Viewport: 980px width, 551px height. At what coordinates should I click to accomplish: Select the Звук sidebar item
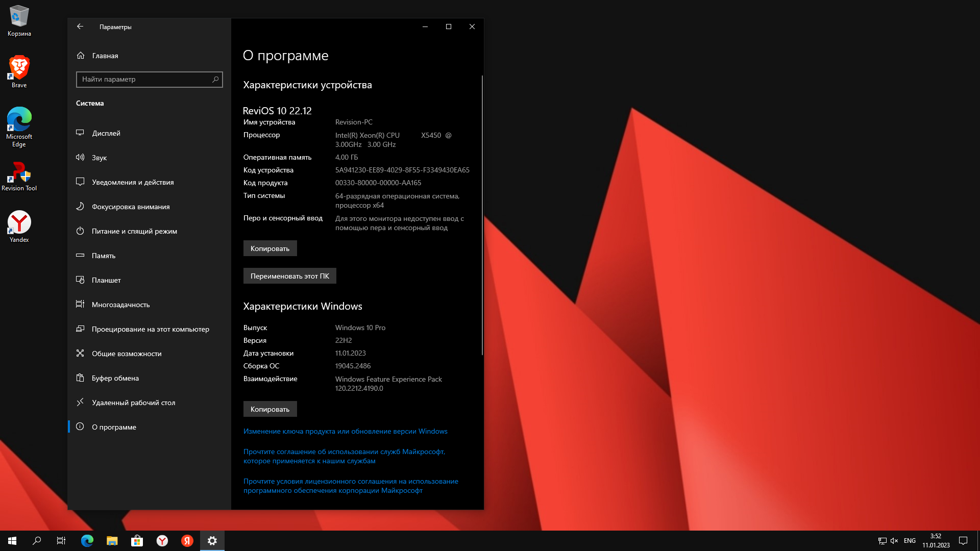99,158
